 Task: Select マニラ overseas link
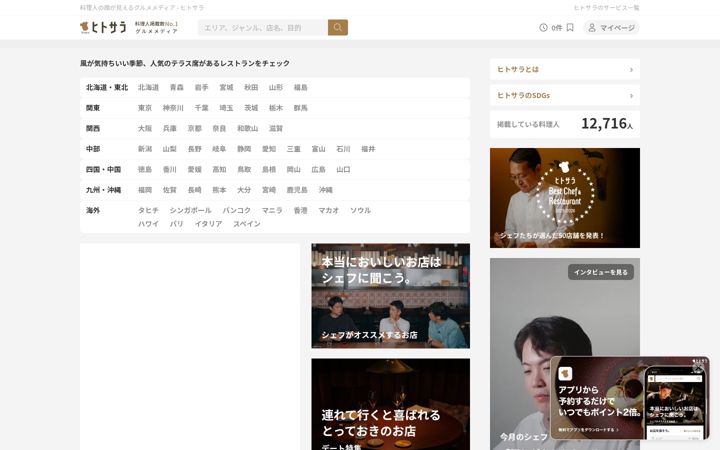tap(272, 210)
